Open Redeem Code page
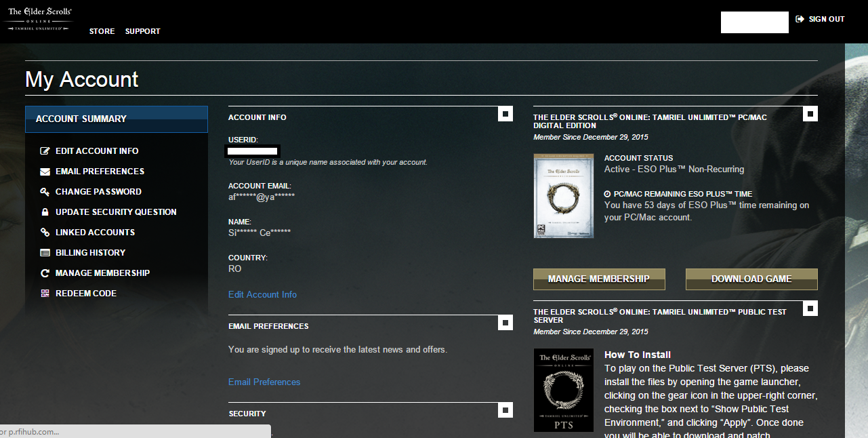Screen dimensions: 868x438 click(x=86, y=294)
